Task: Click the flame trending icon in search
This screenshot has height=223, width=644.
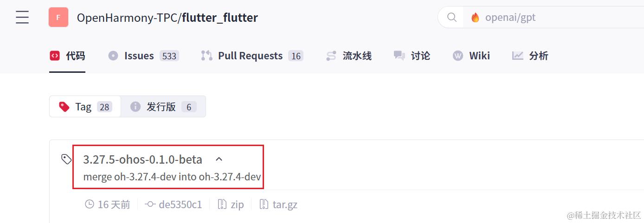Action: pyautogui.click(x=475, y=18)
